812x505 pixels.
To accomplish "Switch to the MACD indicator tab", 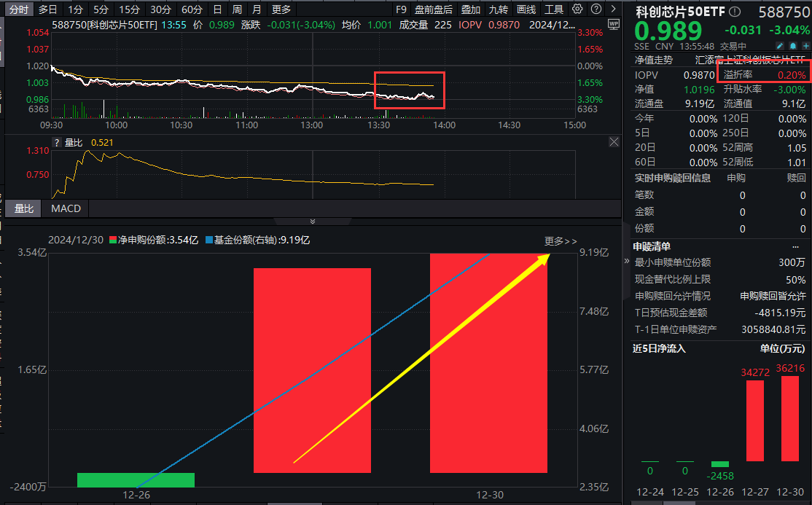I will pyautogui.click(x=66, y=208).
